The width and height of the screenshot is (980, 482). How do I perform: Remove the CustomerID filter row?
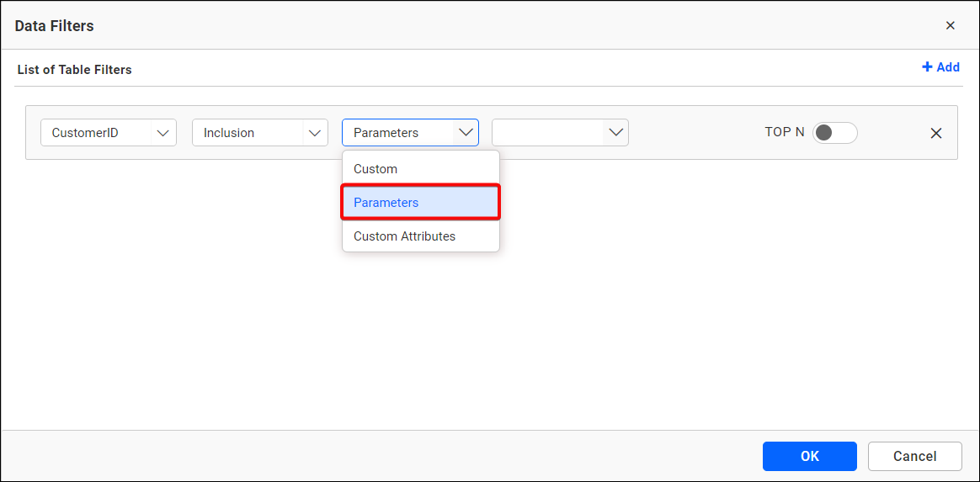pyautogui.click(x=935, y=133)
